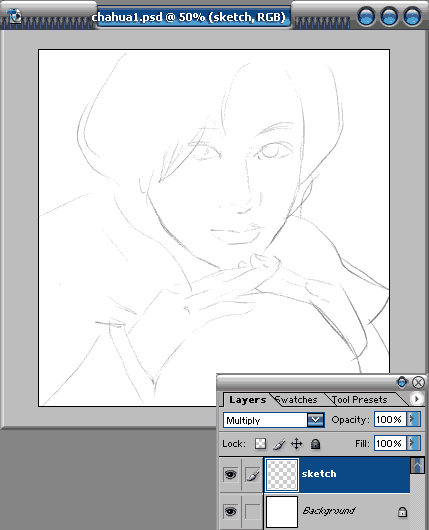429x530 pixels.
Task: Switch to the Swatches tab
Action: pyautogui.click(x=296, y=400)
